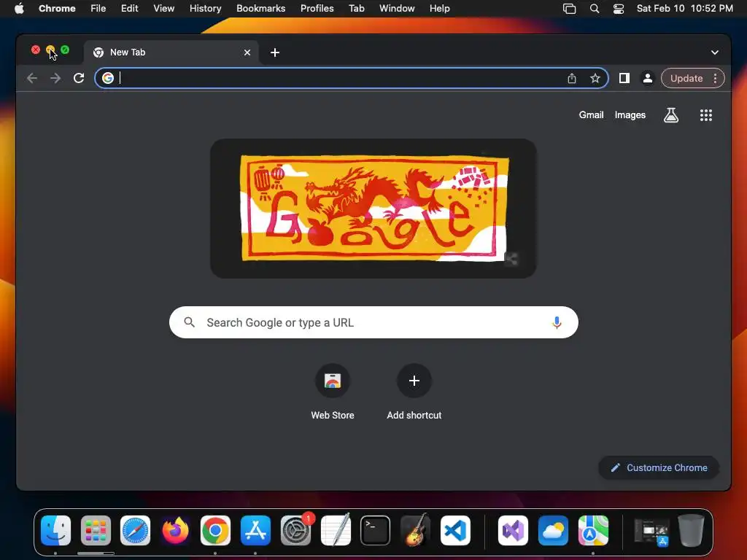The width and height of the screenshot is (747, 560).
Task: Launch Firefox from the Dock
Action: [175, 530]
